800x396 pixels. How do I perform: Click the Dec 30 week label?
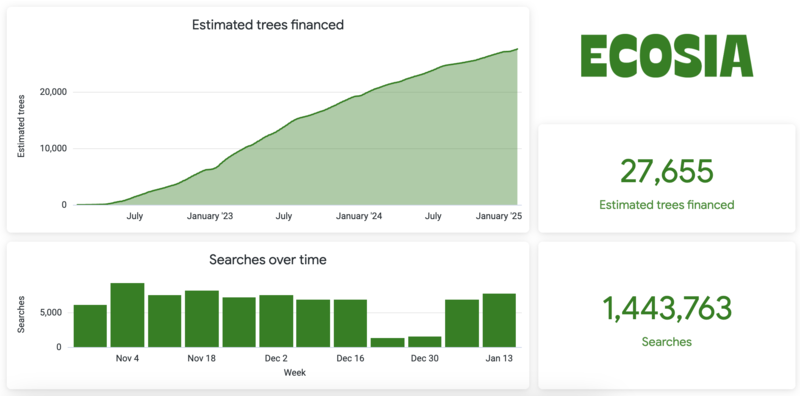[x=425, y=358]
